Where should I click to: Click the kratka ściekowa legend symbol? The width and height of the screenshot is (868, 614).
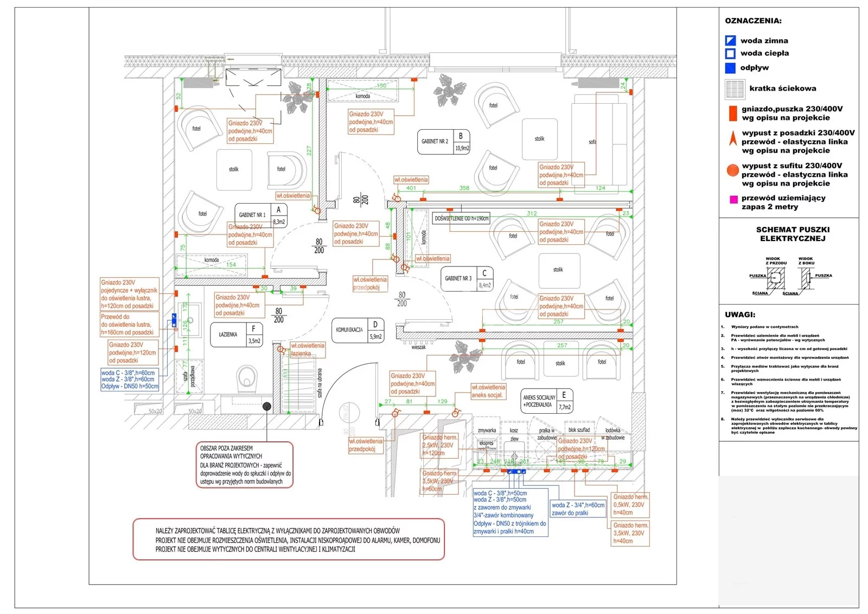[734, 90]
